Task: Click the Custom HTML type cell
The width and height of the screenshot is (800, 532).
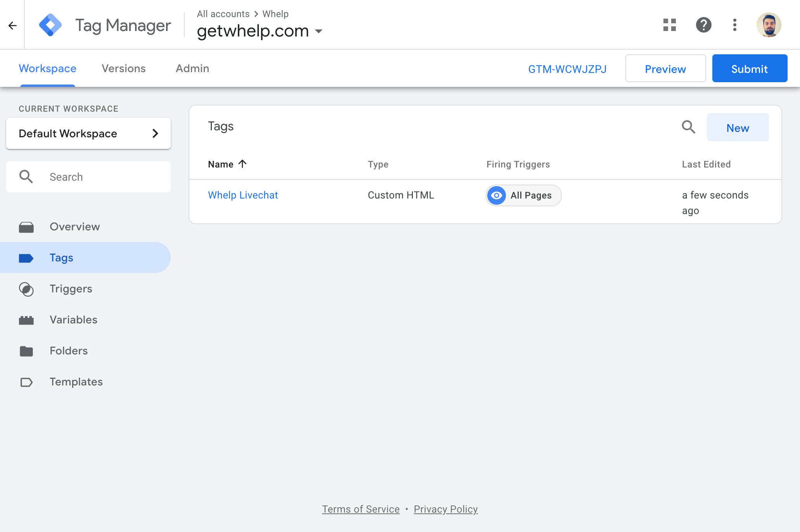Action: tap(401, 195)
